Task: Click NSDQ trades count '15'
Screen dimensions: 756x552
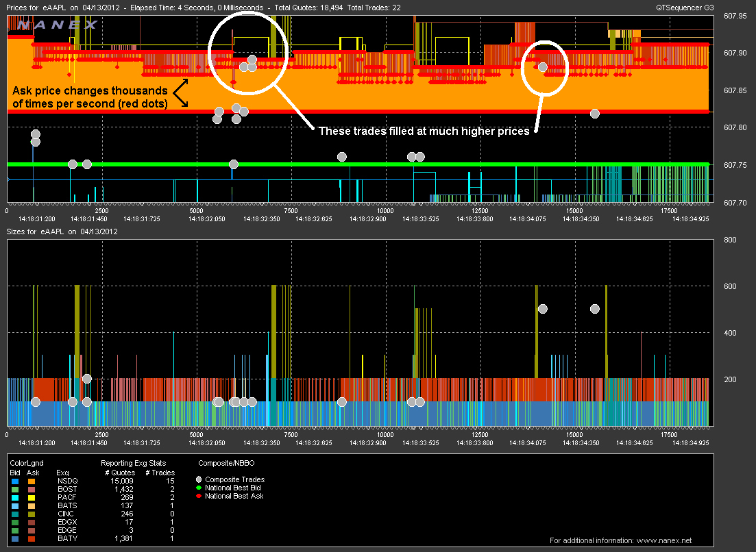Action: 170,481
